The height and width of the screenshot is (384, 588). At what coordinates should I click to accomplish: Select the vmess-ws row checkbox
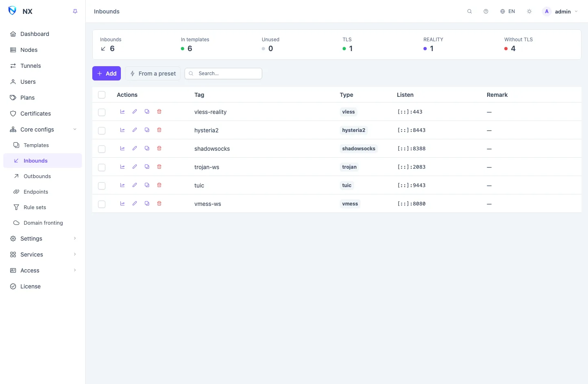pyautogui.click(x=102, y=204)
